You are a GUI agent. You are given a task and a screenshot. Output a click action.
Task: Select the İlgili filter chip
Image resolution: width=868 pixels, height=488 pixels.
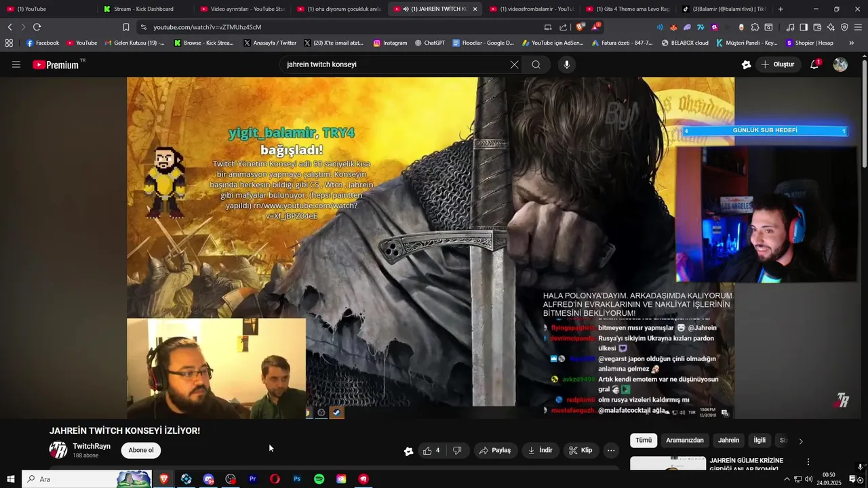coord(759,441)
